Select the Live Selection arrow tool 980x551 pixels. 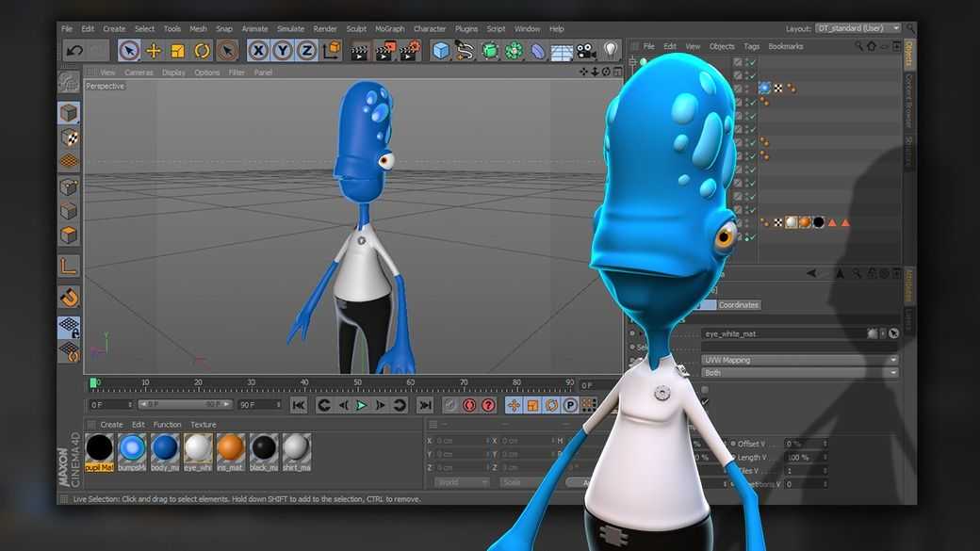[x=129, y=51]
